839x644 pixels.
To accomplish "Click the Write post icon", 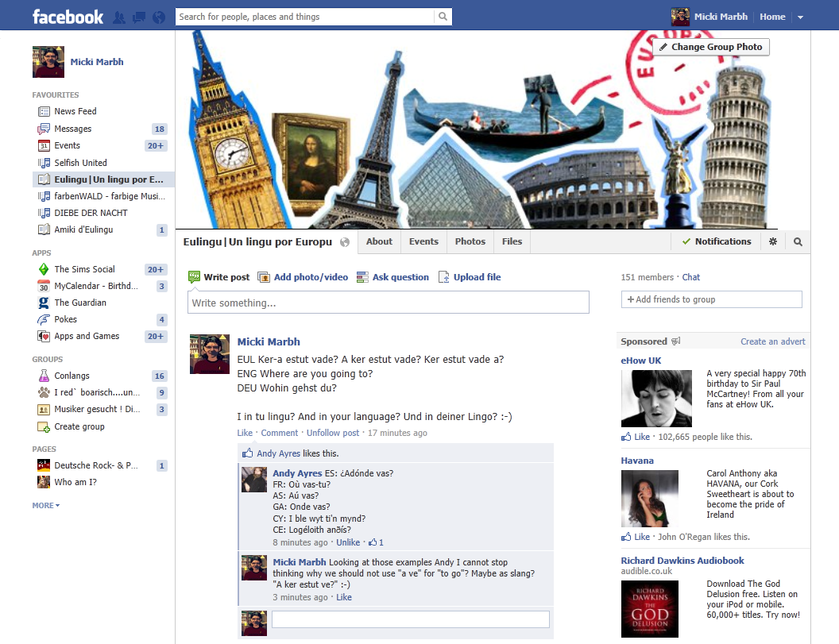I will [194, 277].
